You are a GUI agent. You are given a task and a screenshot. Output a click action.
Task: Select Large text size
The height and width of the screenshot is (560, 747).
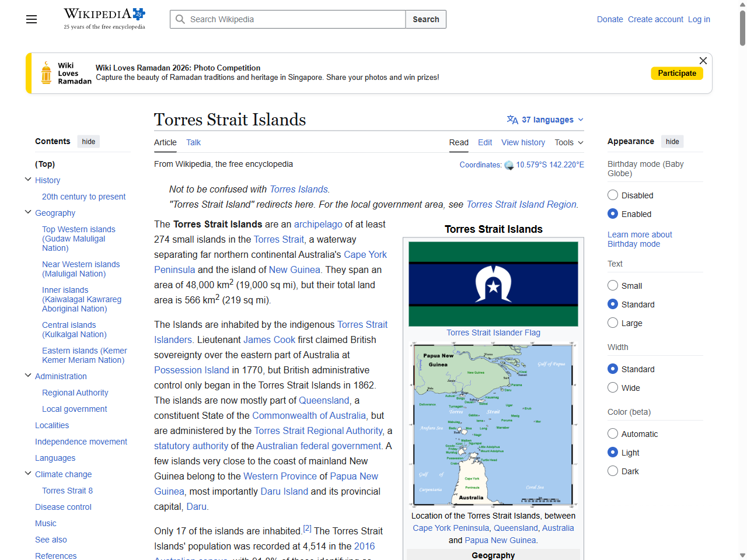[x=613, y=323]
